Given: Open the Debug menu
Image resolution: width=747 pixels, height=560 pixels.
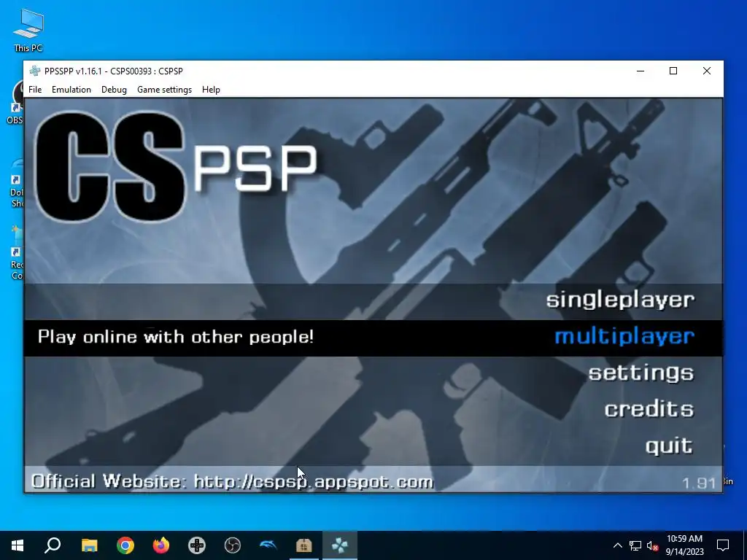Looking at the screenshot, I should click(114, 90).
